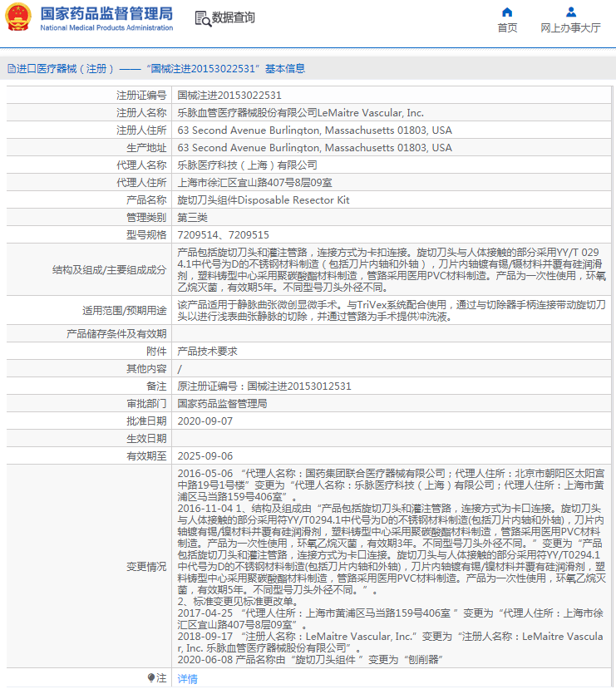Click the 生产地址 address value
Viewport: 616px width, 689px height.
314,148
